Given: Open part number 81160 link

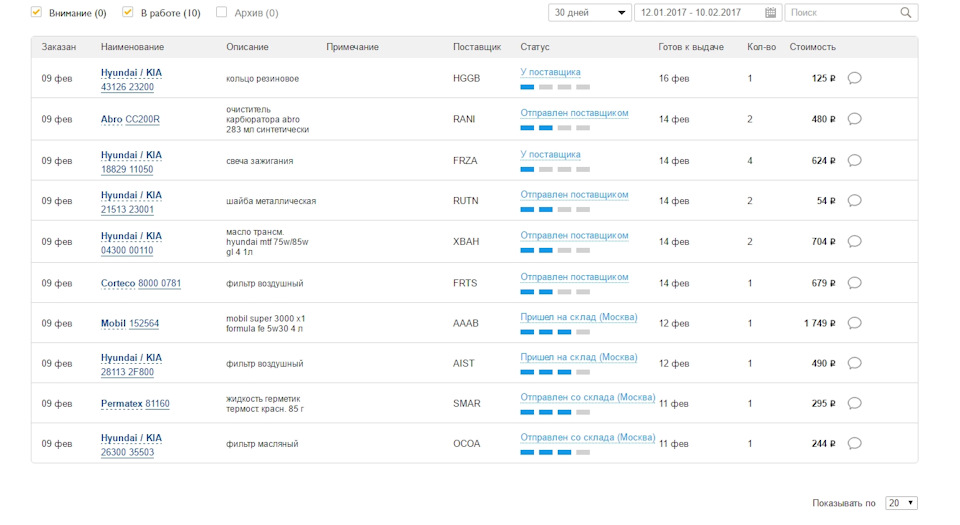Looking at the screenshot, I should point(157,404).
